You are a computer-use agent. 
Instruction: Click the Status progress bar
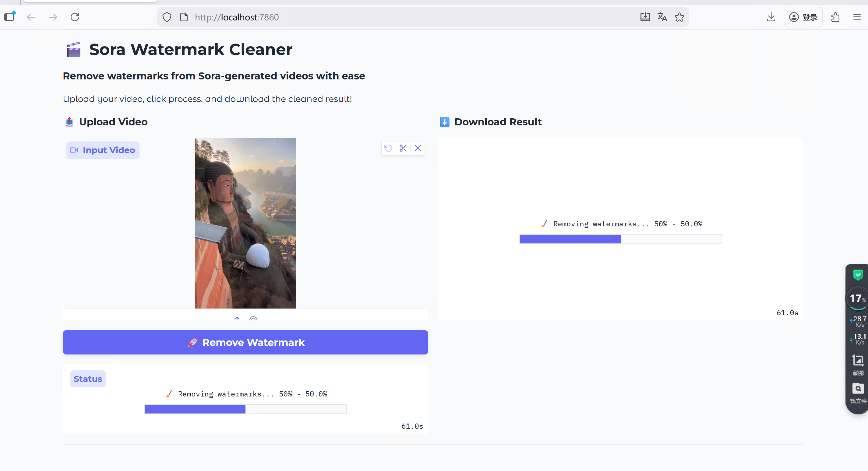tap(245, 409)
